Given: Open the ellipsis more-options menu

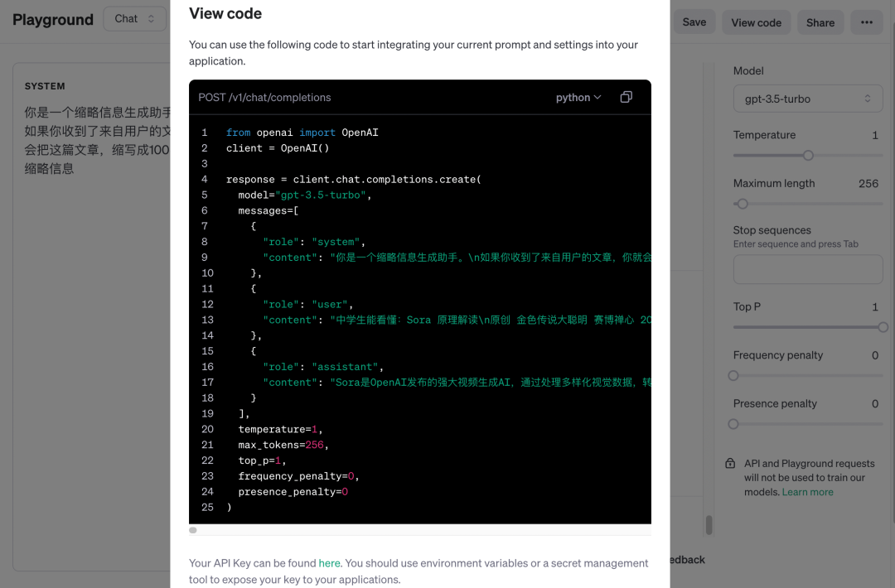Looking at the screenshot, I should [x=866, y=22].
